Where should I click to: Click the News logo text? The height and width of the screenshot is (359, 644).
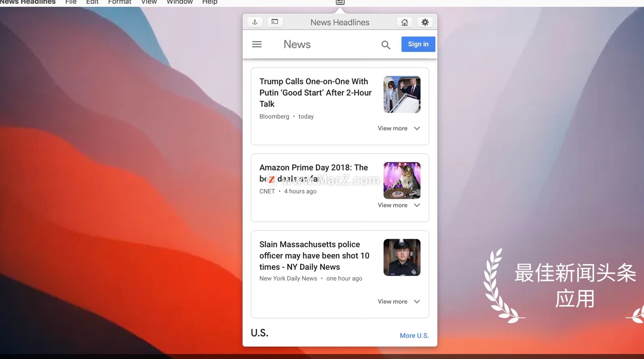pos(297,44)
